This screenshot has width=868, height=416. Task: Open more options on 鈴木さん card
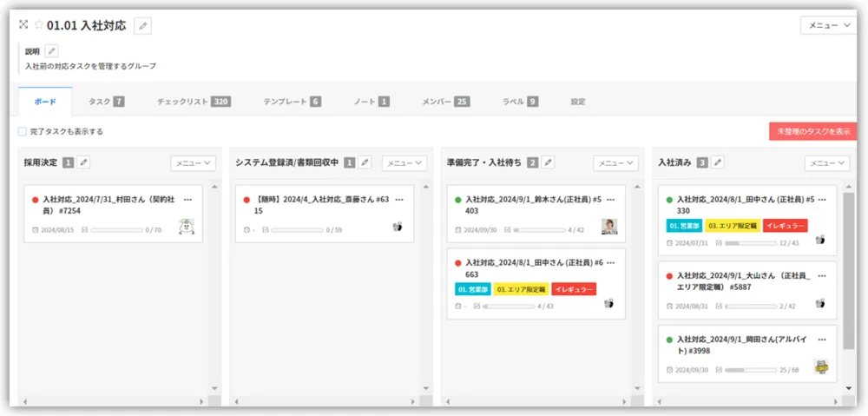click(x=610, y=200)
